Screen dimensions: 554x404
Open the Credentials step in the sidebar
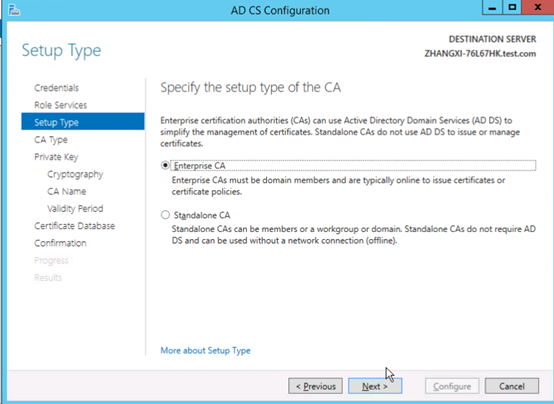tap(57, 88)
